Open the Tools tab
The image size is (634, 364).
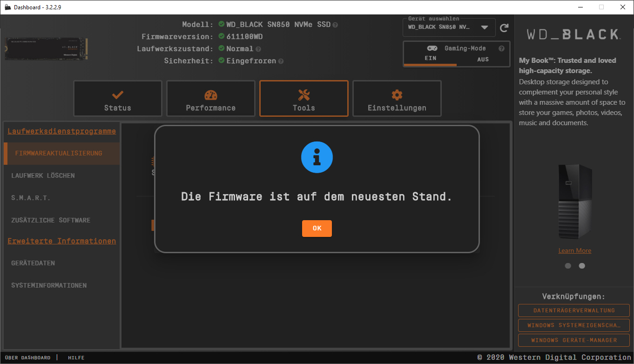click(304, 99)
